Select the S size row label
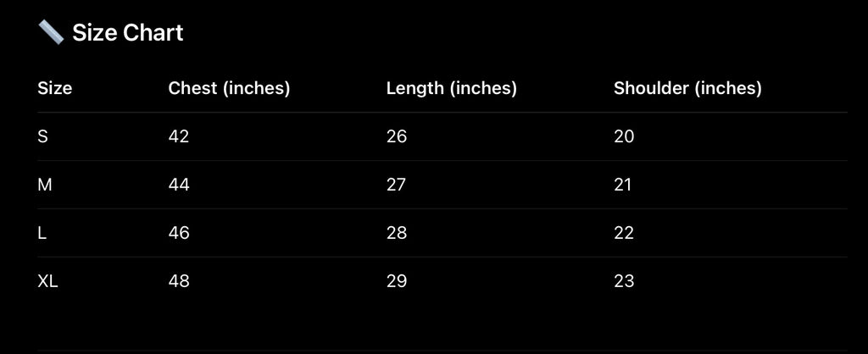 click(43, 136)
